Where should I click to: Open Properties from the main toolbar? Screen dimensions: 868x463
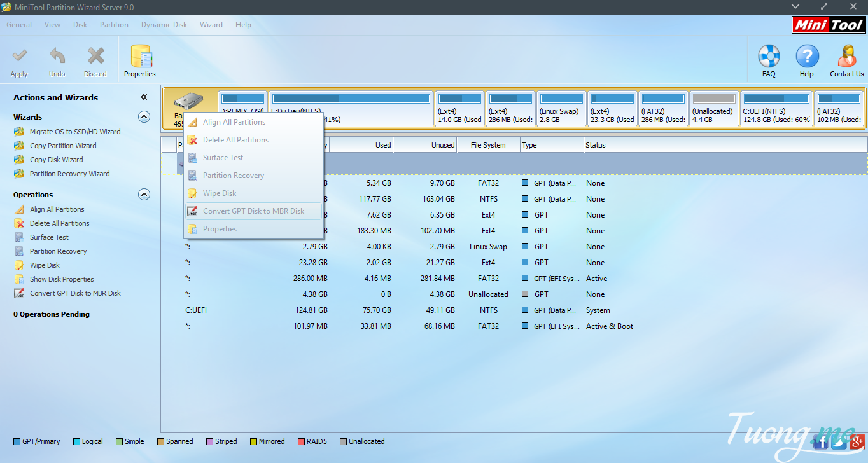pos(140,57)
